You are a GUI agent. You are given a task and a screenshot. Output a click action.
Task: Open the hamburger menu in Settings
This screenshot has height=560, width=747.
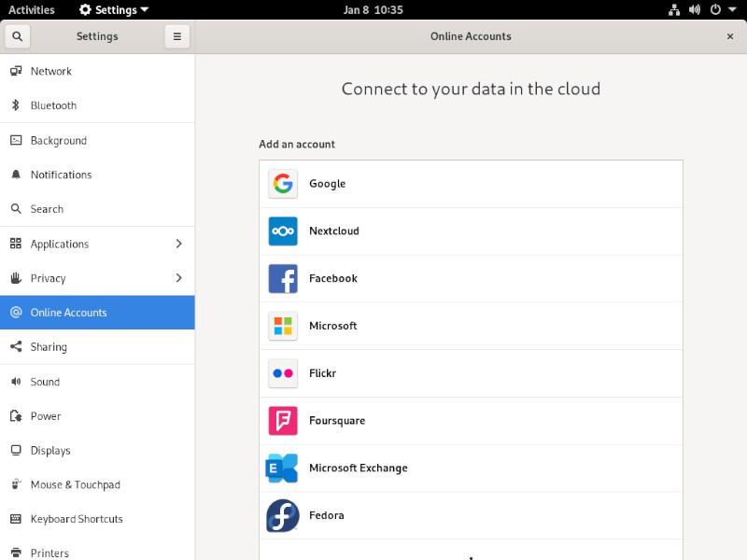click(176, 35)
